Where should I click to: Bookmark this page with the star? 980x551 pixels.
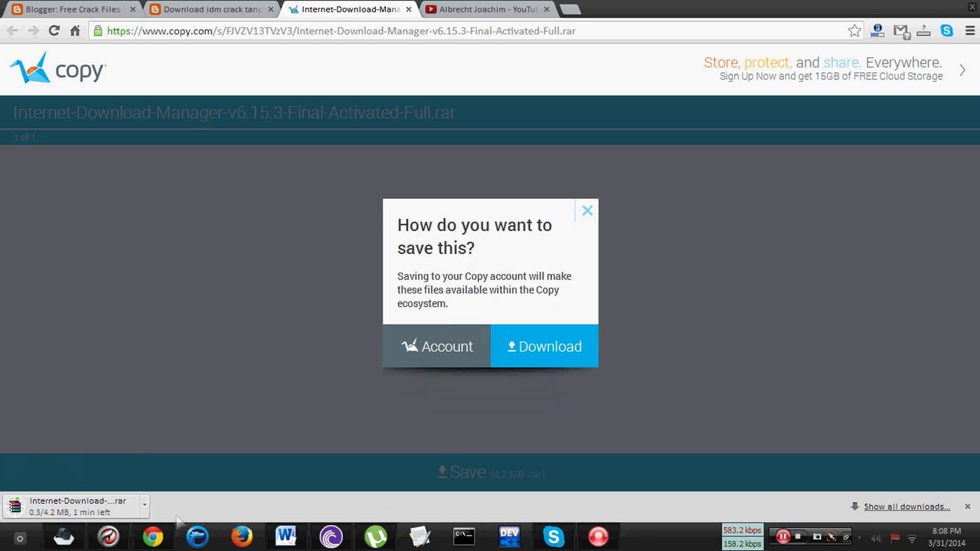[854, 31]
